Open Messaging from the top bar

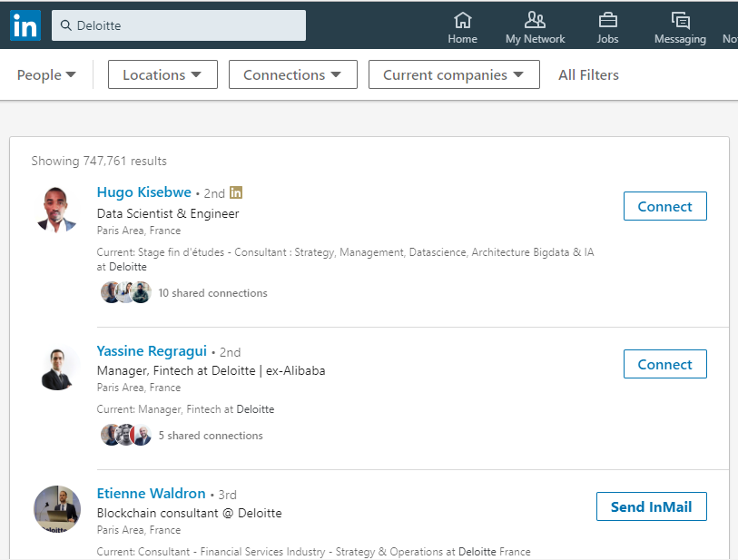(x=680, y=28)
